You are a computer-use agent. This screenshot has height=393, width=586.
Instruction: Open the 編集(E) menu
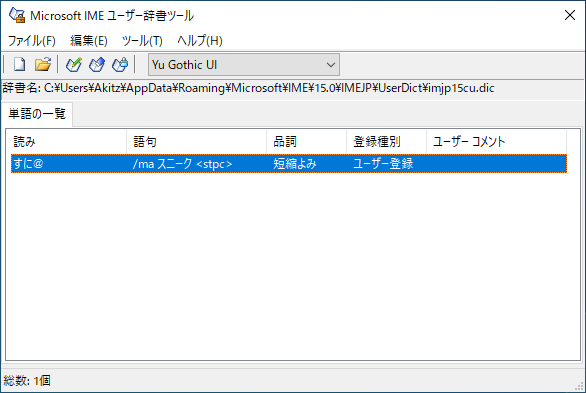[x=89, y=40]
